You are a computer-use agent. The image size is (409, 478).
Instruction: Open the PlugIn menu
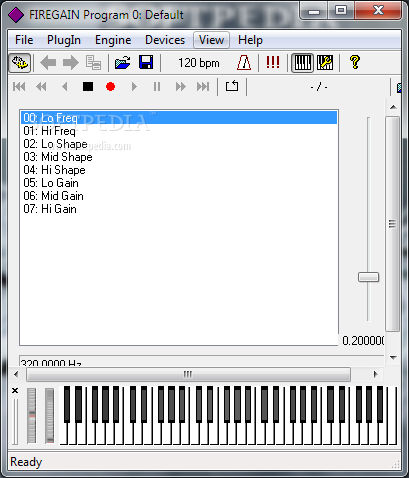[x=64, y=40]
